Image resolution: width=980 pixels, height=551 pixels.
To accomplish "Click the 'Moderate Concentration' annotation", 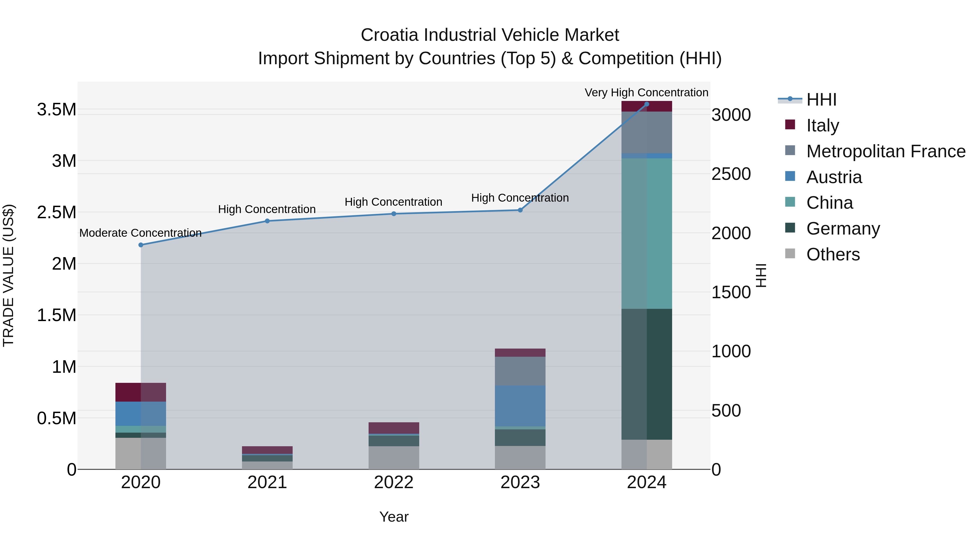I will point(140,233).
